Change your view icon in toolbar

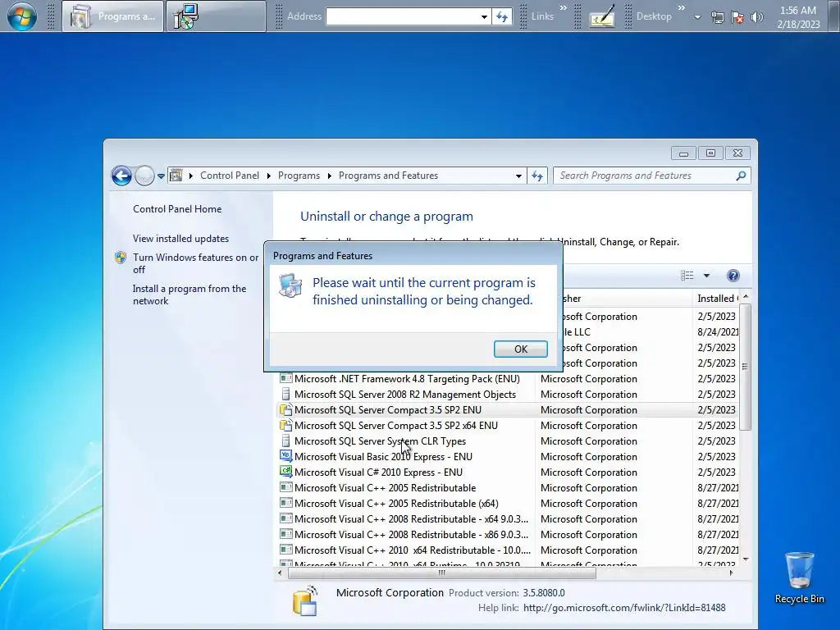pos(687,276)
